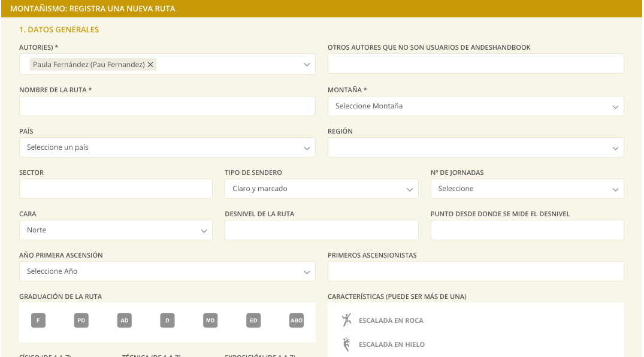Expand the Seleccione Año dropdown
This screenshot has width=644, height=357.
(167, 271)
